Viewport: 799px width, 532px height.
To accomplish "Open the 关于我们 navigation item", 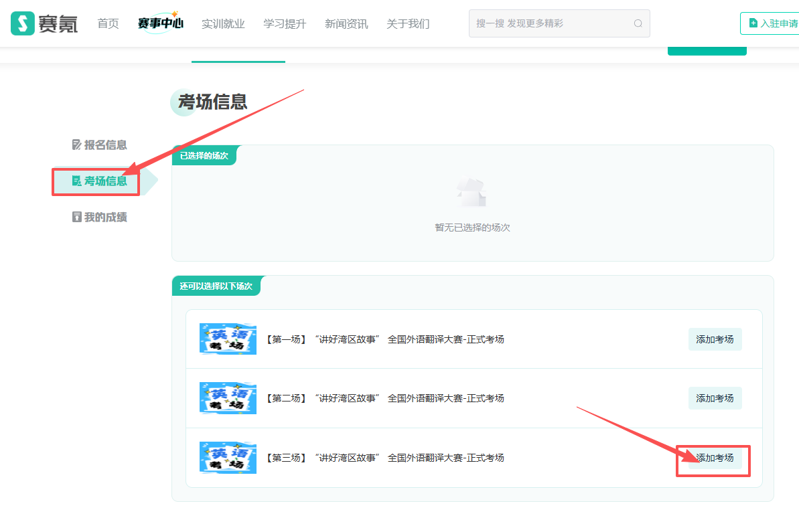I will [408, 24].
